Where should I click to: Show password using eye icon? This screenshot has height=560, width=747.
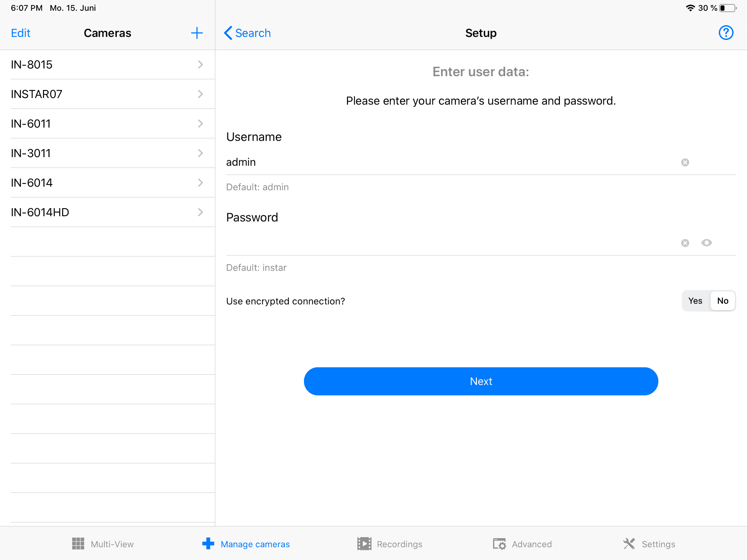[x=706, y=243]
